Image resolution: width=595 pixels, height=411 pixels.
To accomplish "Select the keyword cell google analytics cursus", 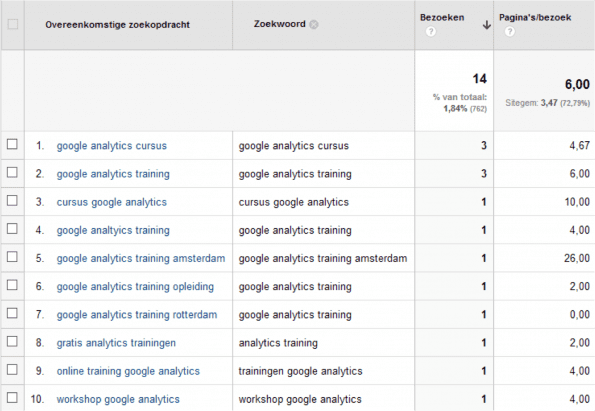I will [x=293, y=146].
